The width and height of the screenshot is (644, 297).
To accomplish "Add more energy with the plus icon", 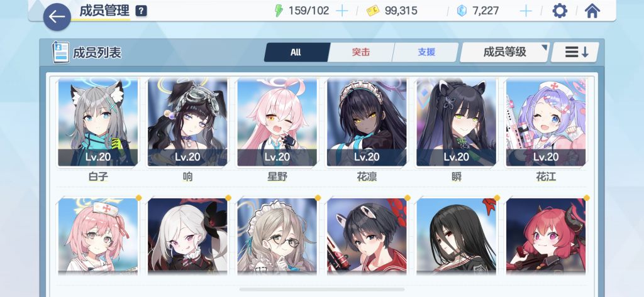I will (341, 11).
